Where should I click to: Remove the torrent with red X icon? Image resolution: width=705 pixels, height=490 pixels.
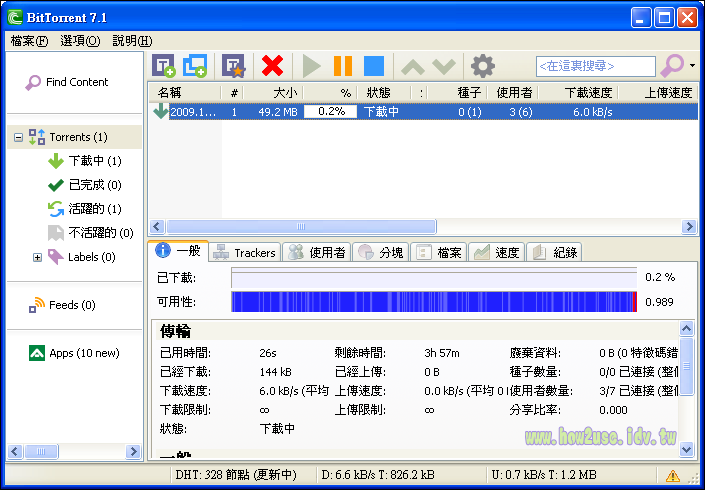point(272,66)
